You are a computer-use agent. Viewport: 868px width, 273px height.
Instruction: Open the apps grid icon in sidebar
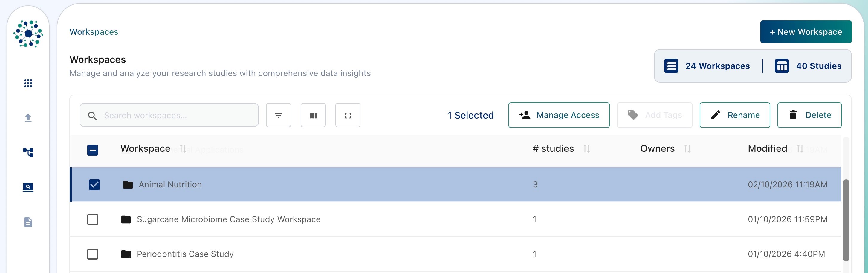28,83
